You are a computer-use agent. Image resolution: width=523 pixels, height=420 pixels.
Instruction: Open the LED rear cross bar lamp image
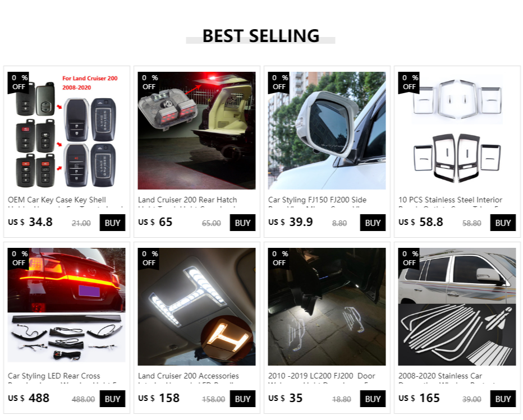coord(66,306)
